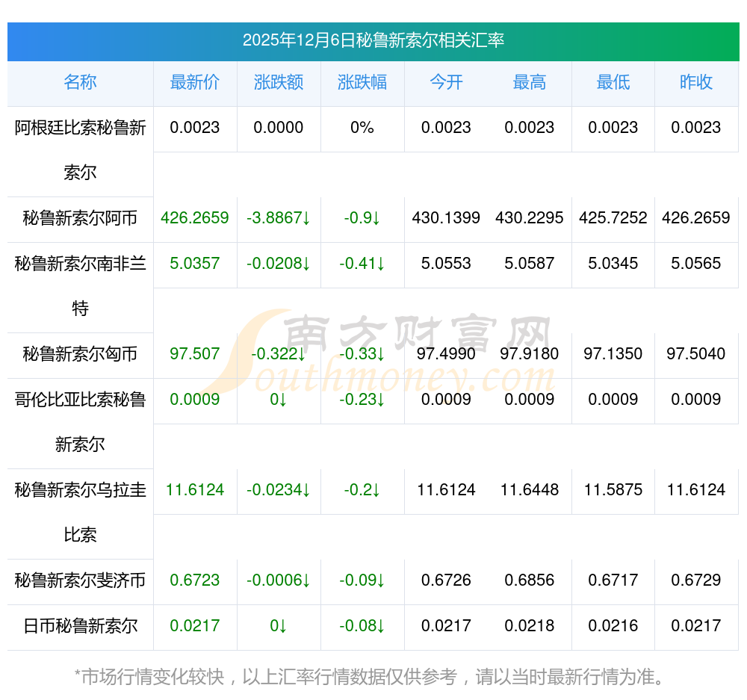Select the 97.1350 lowest price cell
The image size is (747, 700).
(613, 354)
